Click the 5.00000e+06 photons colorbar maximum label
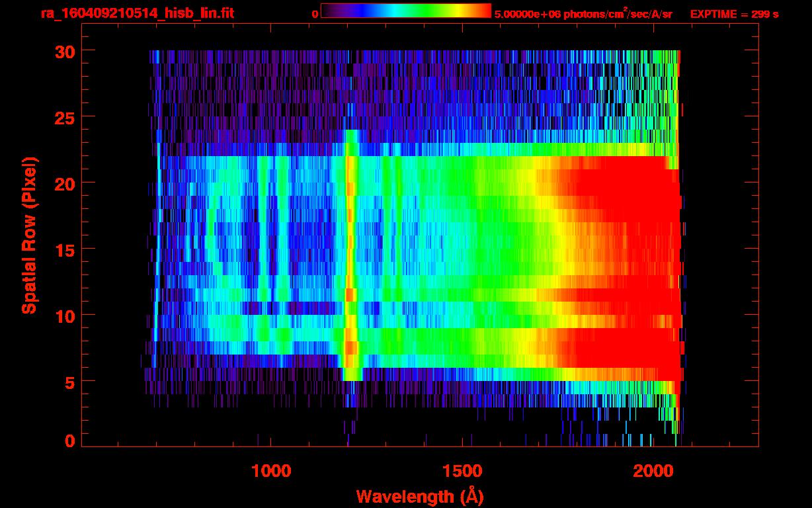This screenshot has width=812, height=508. 583,14
